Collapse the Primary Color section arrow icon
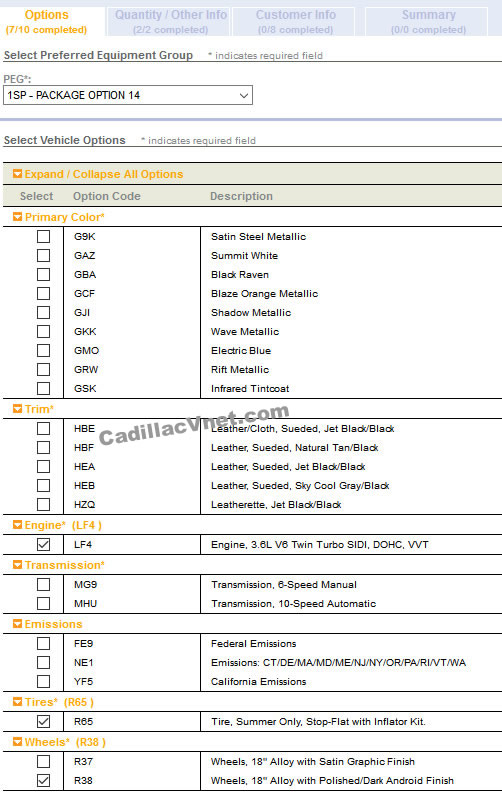Image resolution: width=502 pixels, height=794 pixels. click(17, 217)
